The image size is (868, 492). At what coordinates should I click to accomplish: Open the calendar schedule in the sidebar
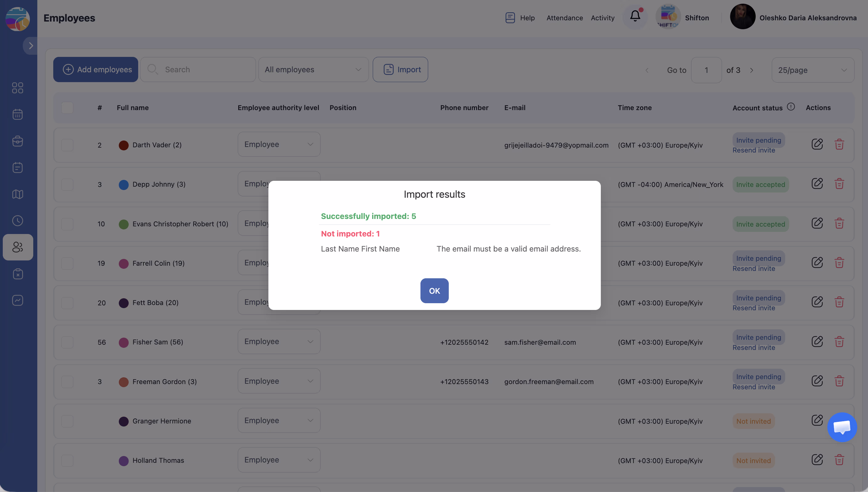[x=18, y=114]
